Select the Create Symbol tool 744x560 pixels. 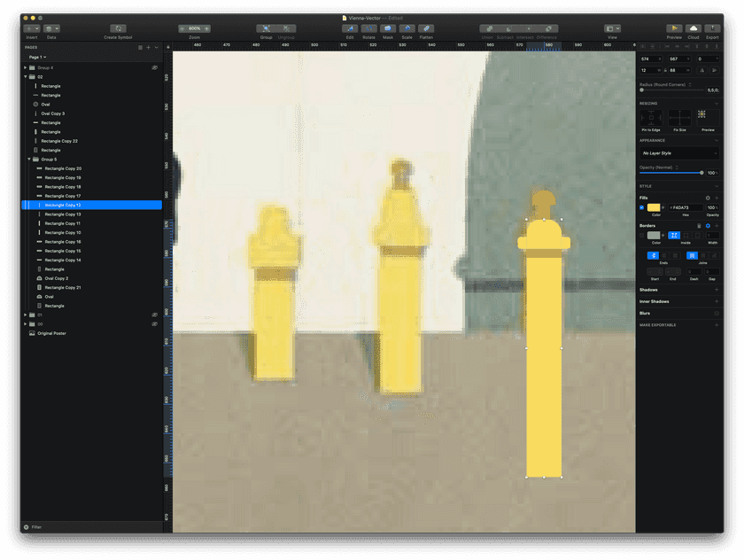coord(118,28)
